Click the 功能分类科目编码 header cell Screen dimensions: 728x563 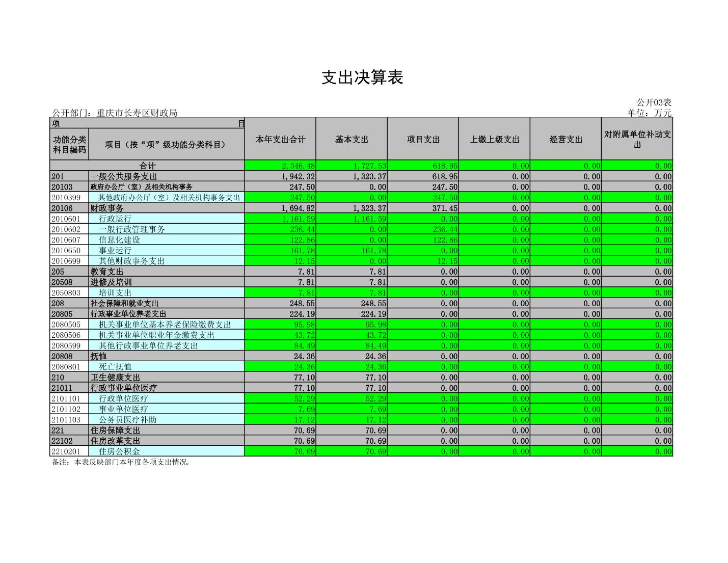coord(70,145)
